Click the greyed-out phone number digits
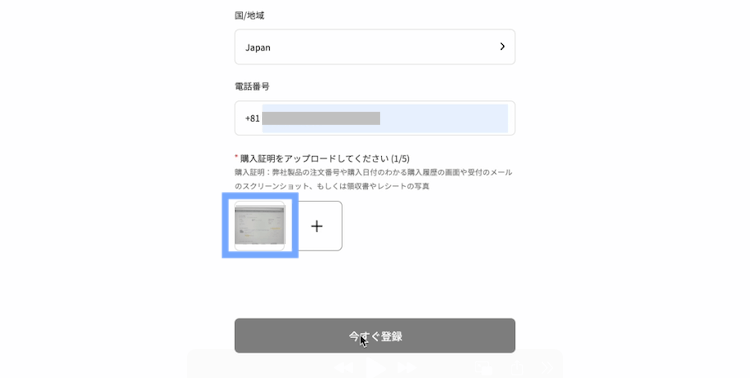 point(321,118)
